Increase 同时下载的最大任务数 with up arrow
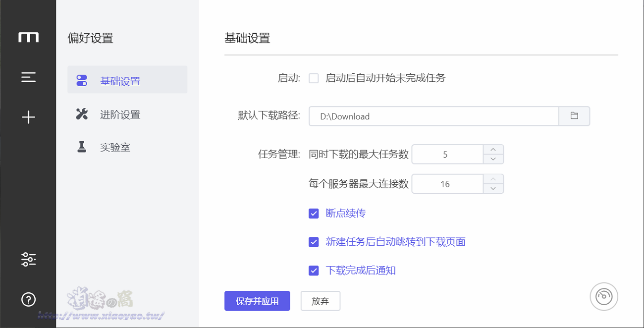Screen dimensions: 644x328 tap(493, 149)
